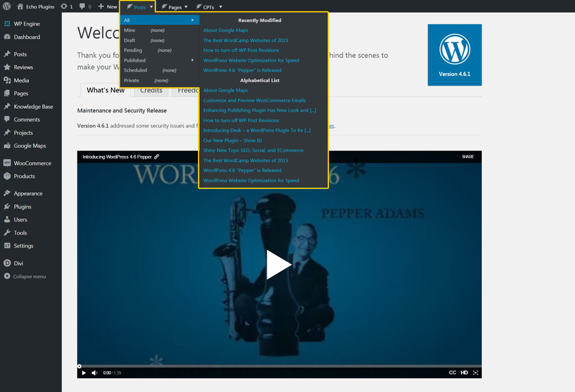Image resolution: width=575 pixels, height=392 pixels.
Task: Open the Echo Plugins site home icon
Action: point(20,6)
